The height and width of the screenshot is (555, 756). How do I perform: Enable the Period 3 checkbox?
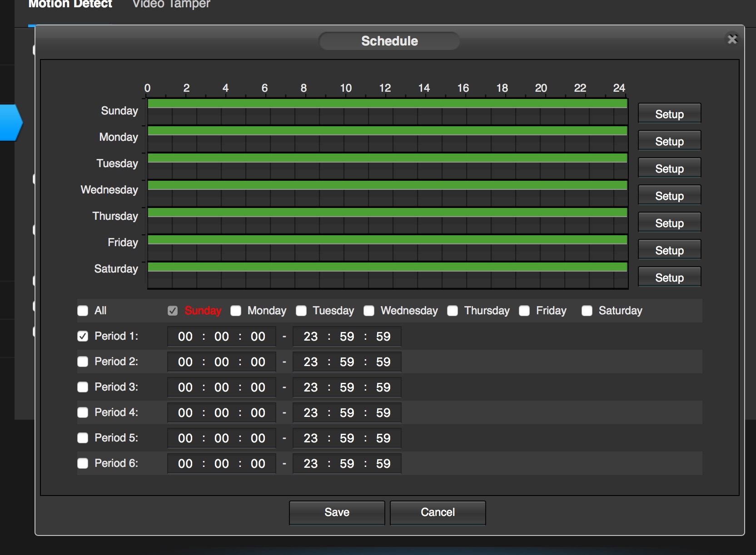[x=83, y=387]
